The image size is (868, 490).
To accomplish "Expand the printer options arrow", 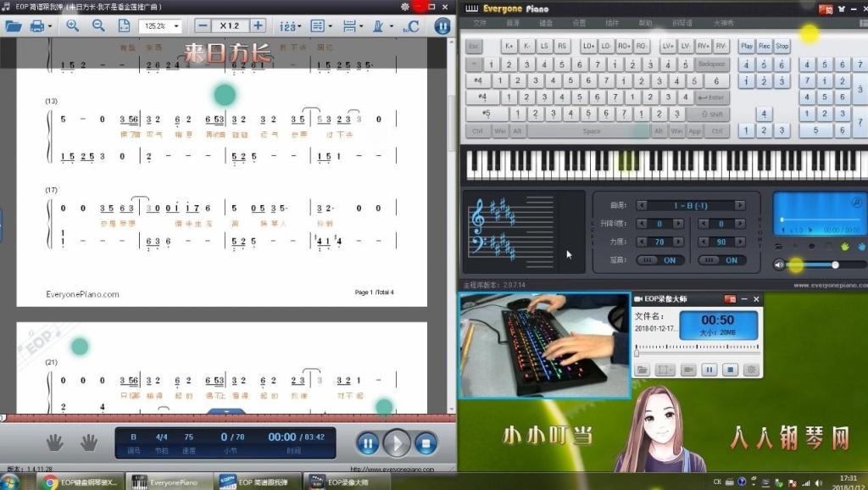I will point(50,26).
